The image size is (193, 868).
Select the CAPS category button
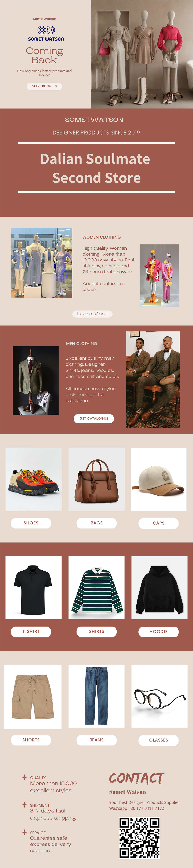(158, 523)
